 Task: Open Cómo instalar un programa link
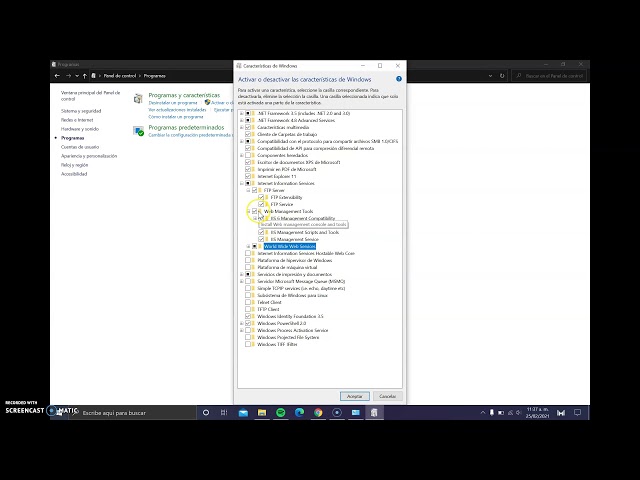click(x=176, y=117)
